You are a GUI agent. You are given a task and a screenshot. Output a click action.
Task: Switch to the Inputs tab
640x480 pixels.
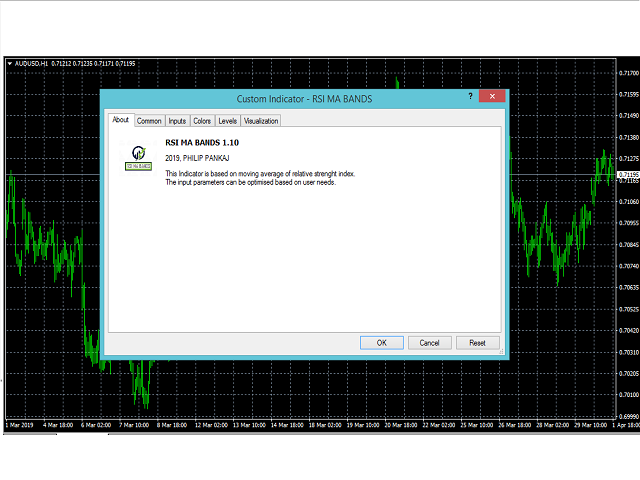point(177,121)
